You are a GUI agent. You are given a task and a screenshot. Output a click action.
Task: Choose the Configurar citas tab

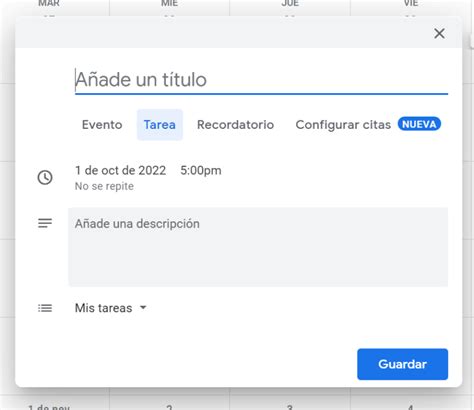tap(343, 125)
